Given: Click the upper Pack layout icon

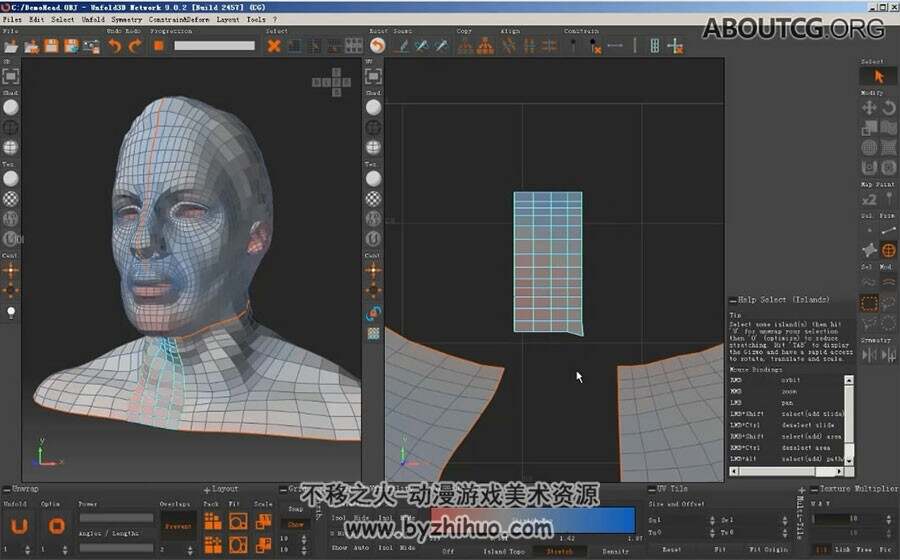Looking at the screenshot, I should [x=213, y=521].
